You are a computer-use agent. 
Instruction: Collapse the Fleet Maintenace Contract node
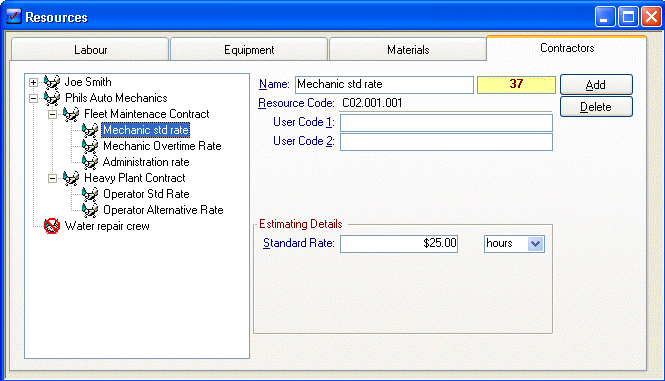(x=53, y=115)
